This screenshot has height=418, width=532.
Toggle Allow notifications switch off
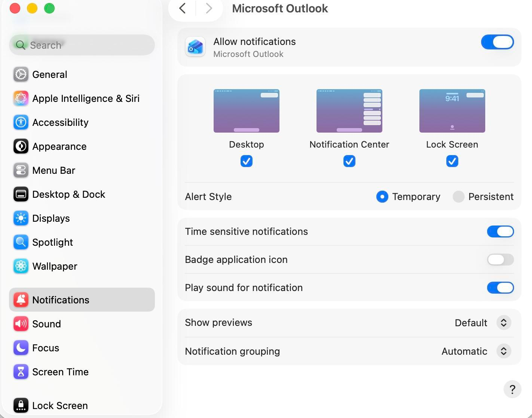(498, 42)
